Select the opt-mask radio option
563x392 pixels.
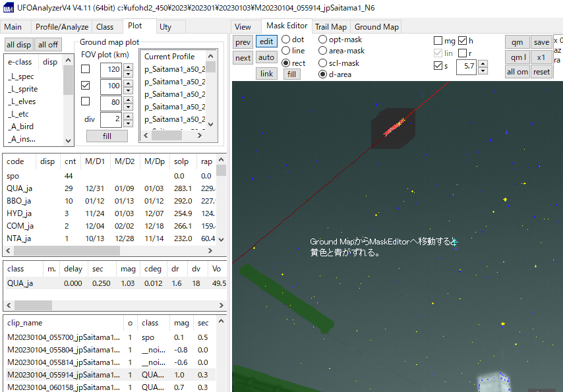323,40
